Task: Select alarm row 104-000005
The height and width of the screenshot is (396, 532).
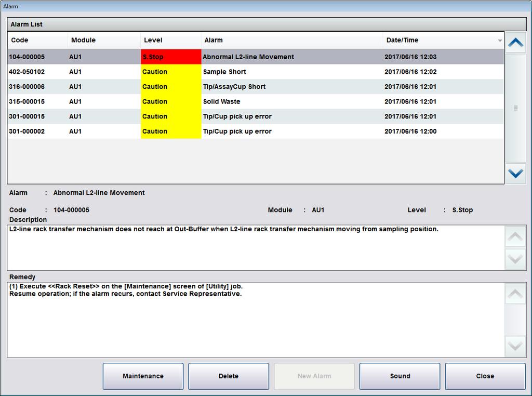Action: [x=256, y=57]
